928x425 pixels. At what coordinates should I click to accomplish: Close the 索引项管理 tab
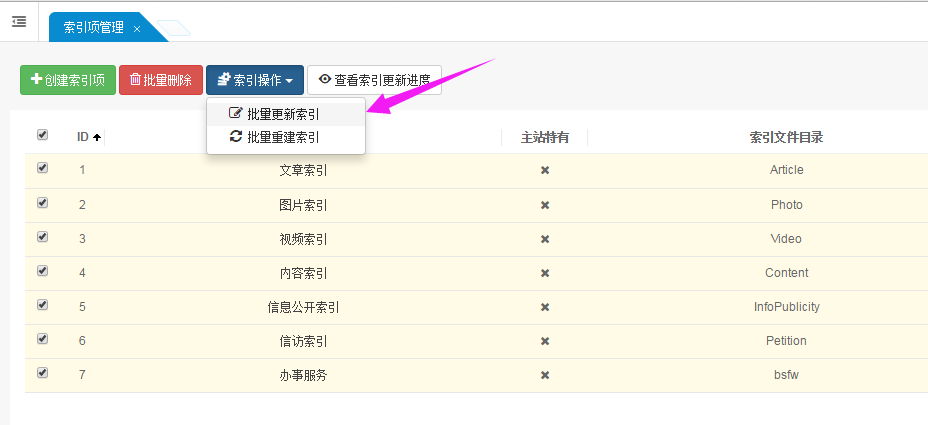pyautogui.click(x=137, y=29)
